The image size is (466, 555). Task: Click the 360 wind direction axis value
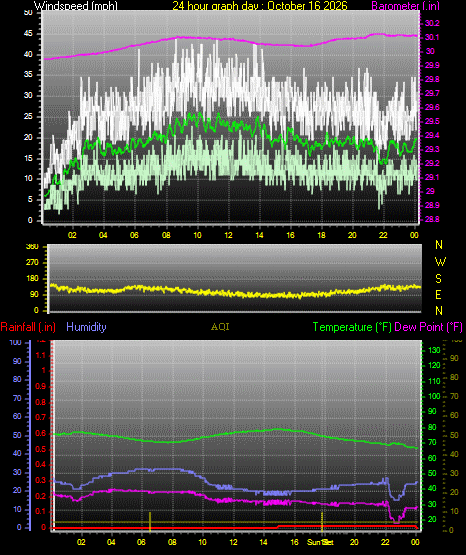(x=32, y=247)
